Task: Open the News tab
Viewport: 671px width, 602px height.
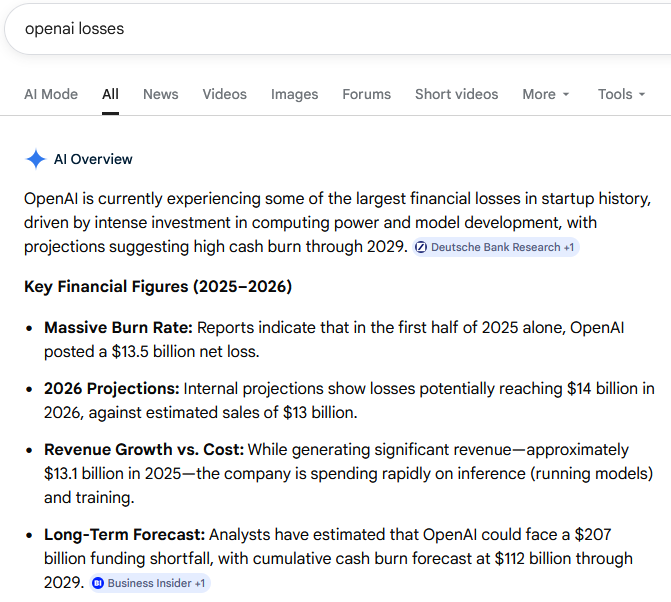Action: click(160, 94)
